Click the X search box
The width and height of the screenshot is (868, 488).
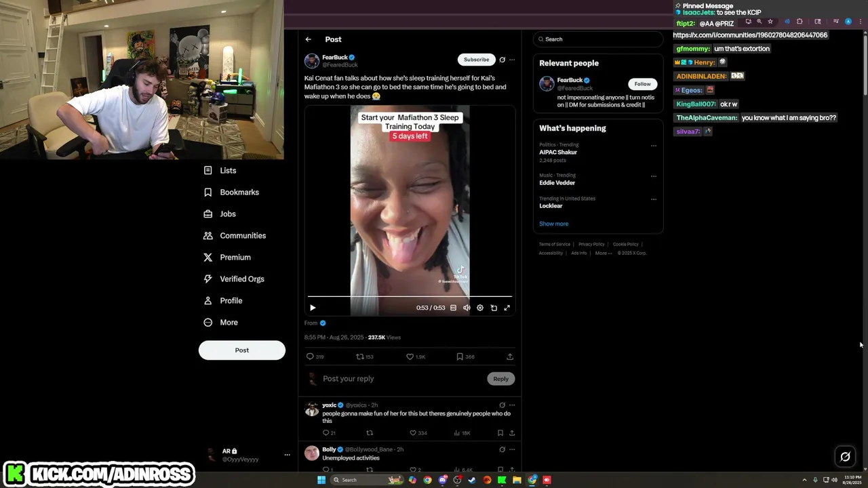(x=597, y=39)
